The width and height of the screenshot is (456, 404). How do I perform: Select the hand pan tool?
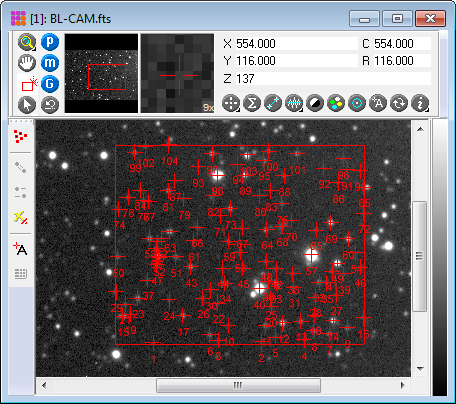[x=27, y=63]
